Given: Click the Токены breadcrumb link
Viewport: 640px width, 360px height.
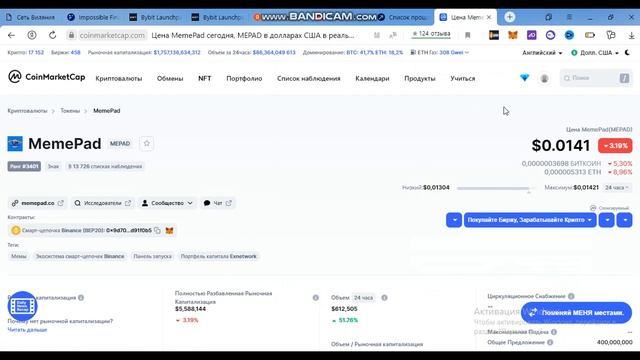Looking at the screenshot, I should tap(70, 111).
